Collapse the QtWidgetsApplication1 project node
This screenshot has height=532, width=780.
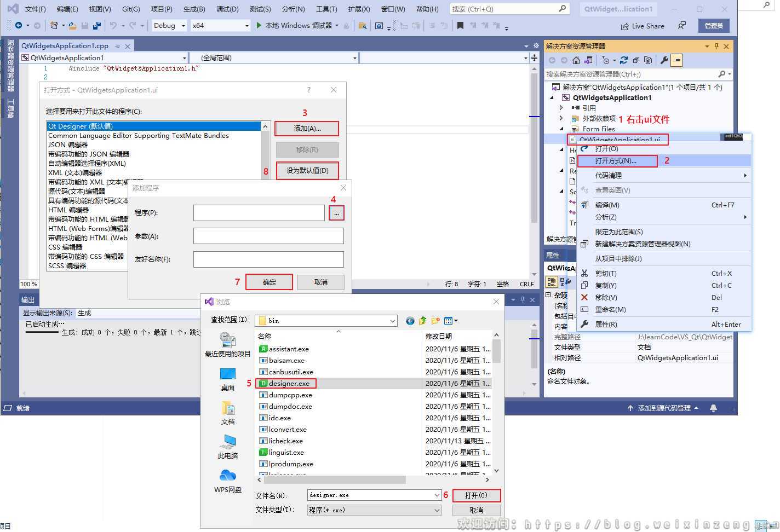[x=552, y=97]
